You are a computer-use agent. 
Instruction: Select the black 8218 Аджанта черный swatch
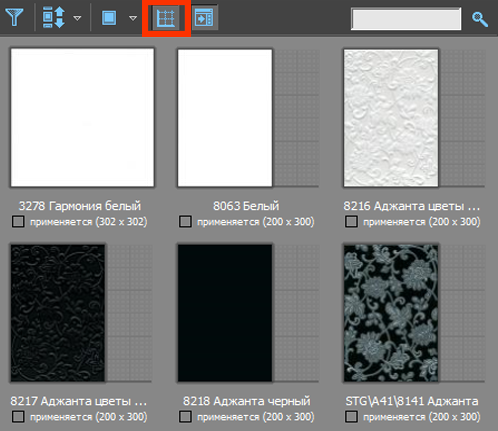225,313
